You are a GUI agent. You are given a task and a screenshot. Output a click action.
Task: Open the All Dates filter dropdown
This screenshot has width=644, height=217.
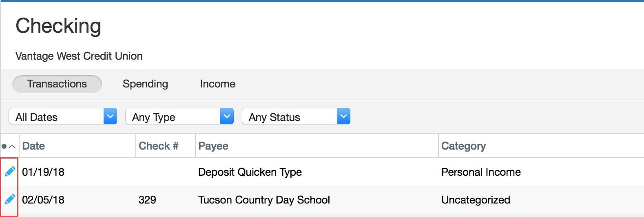coord(63,116)
